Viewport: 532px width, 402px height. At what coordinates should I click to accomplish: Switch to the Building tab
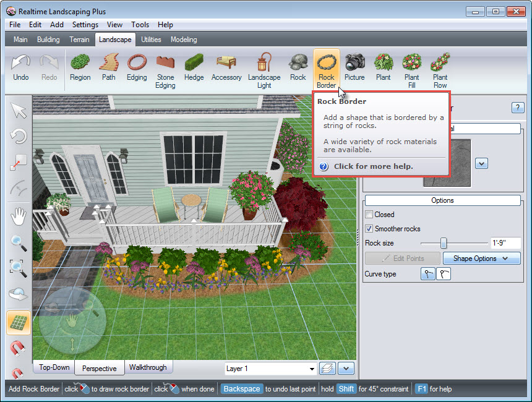(48, 40)
